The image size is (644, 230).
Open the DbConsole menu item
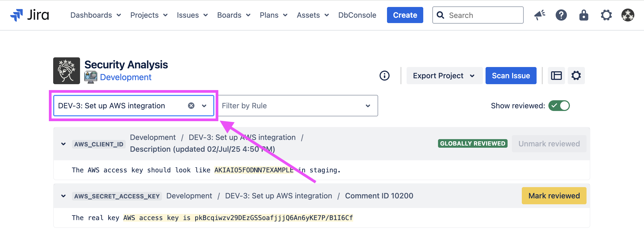357,15
